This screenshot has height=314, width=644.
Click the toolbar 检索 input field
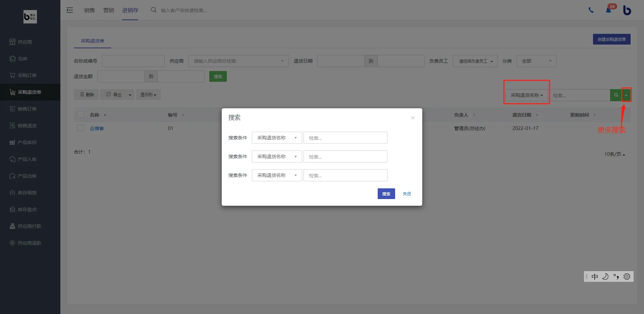(x=579, y=95)
